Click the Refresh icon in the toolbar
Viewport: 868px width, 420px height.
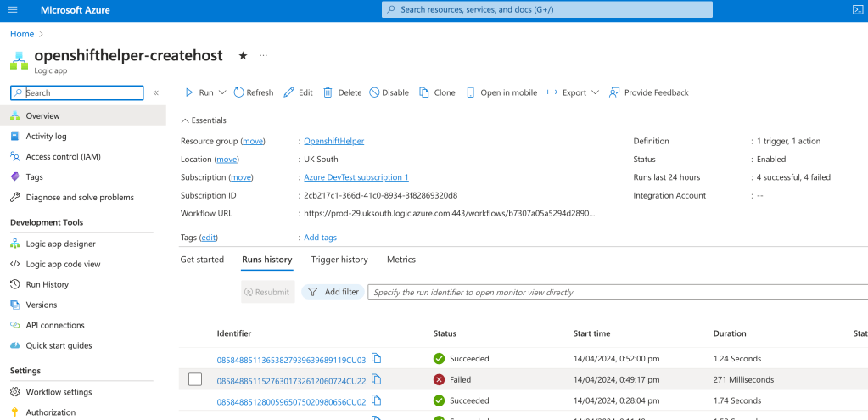tap(238, 92)
